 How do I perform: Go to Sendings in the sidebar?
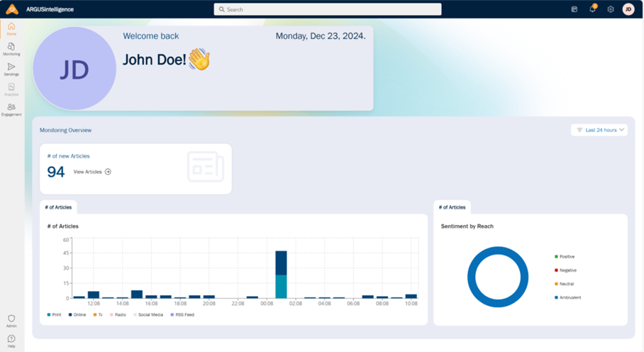tap(11, 68)
